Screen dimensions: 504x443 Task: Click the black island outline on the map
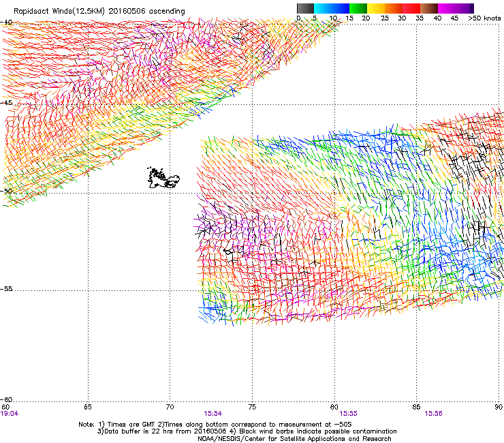tap(163, 178)
